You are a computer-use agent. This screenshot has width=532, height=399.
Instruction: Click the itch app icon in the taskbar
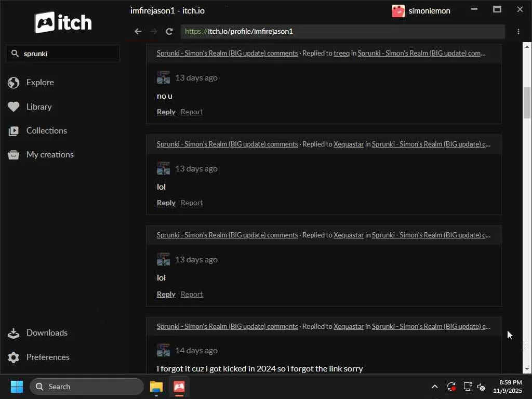click(x=179, y=387)
